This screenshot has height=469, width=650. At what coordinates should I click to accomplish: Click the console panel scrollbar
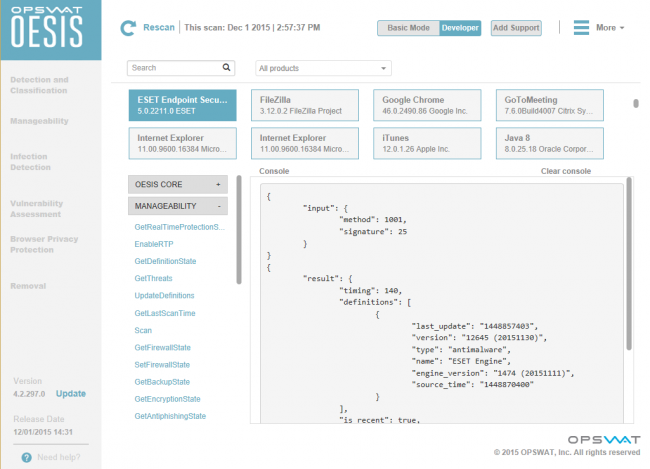(629, 264)
